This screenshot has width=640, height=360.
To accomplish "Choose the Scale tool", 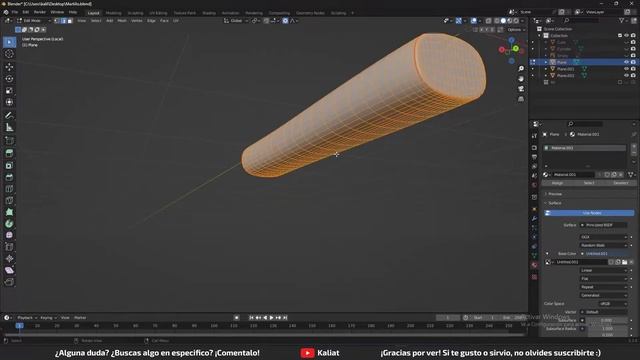I will pos(9,90).
